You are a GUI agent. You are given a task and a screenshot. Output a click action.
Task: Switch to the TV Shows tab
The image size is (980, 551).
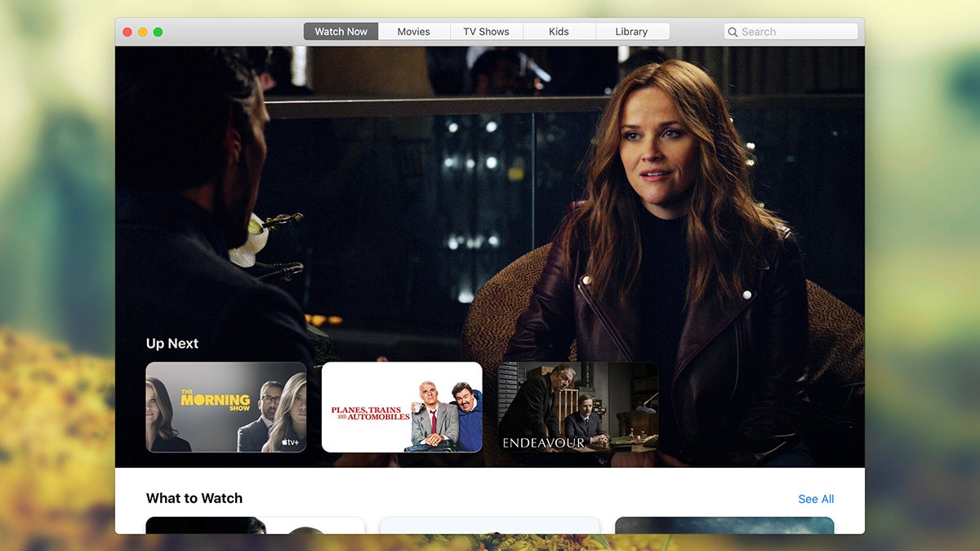click(x=486, y=31)
